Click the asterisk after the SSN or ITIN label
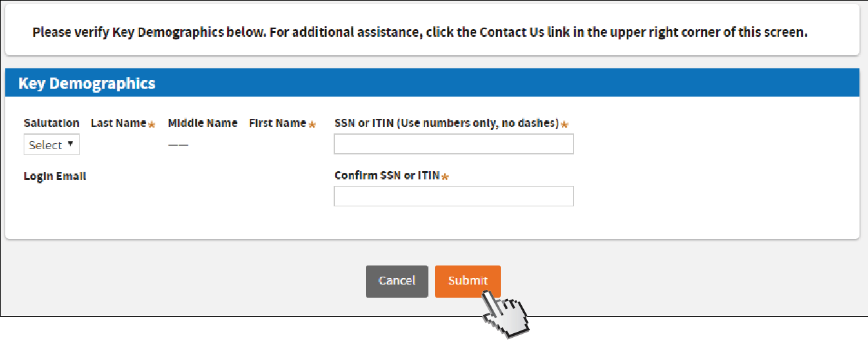This screenshot has height=345, width=868. point(565,125)
